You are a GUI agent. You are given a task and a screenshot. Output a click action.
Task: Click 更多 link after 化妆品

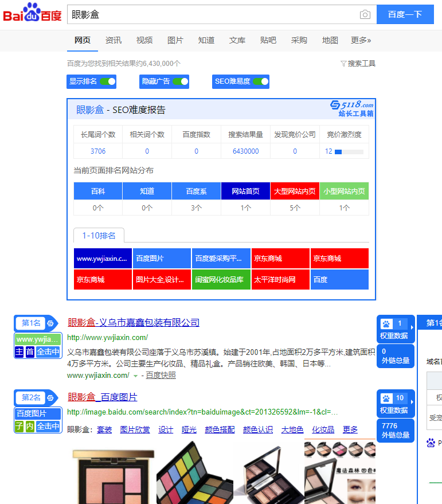tap(350, 430)
